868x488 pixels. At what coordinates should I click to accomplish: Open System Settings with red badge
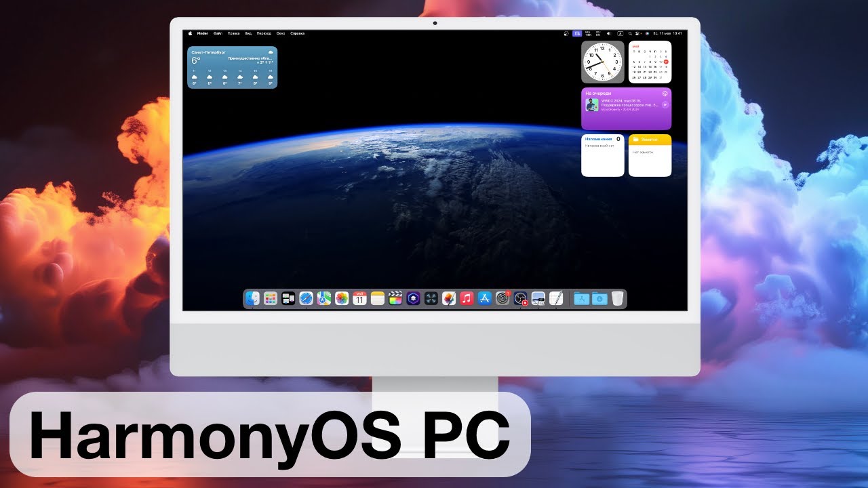[x=502, y=298]
